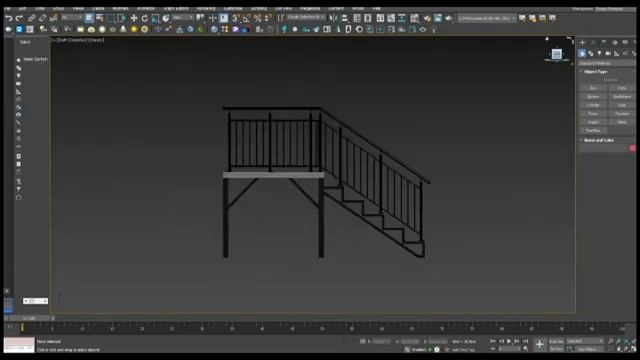This screenshot has width=640, height=360.
Task: Collapse the Object Type rollout
Action: (x=596, y=71)
